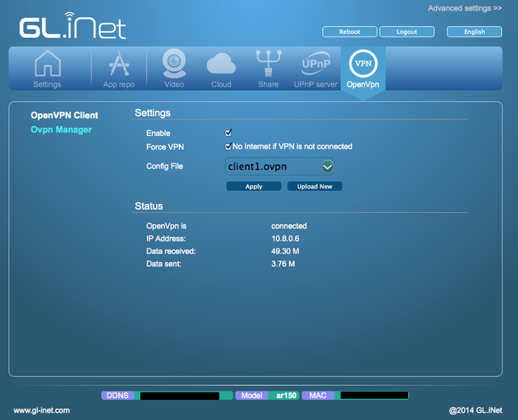Click the Upload New button
Image resolution: width=518 pixels, height=420 pixels.
[315, 186]
